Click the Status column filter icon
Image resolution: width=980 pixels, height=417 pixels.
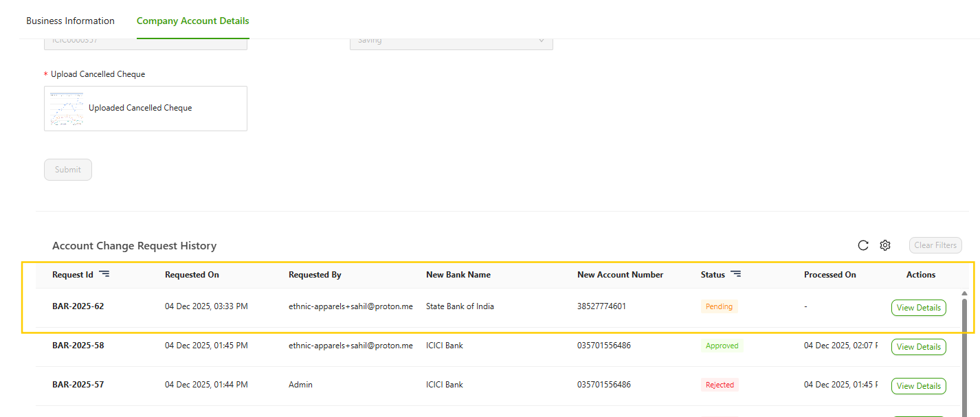click(735, 274)
